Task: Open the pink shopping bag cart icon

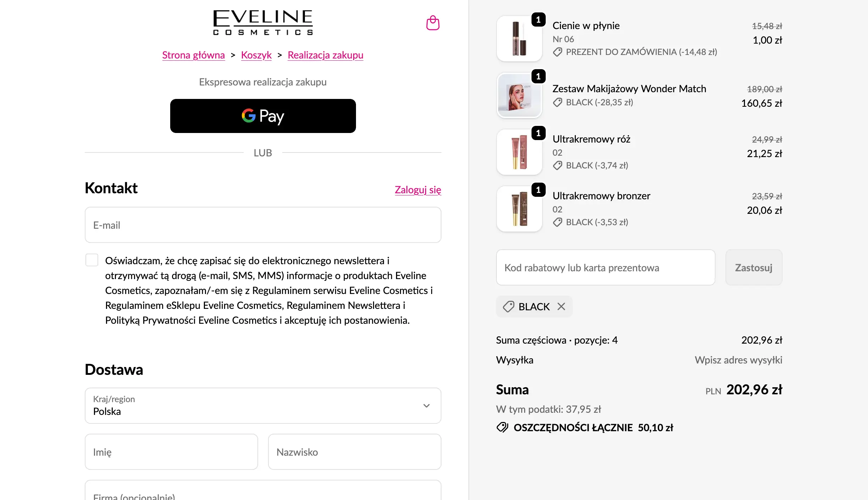Action: click(x=433, y=23)
